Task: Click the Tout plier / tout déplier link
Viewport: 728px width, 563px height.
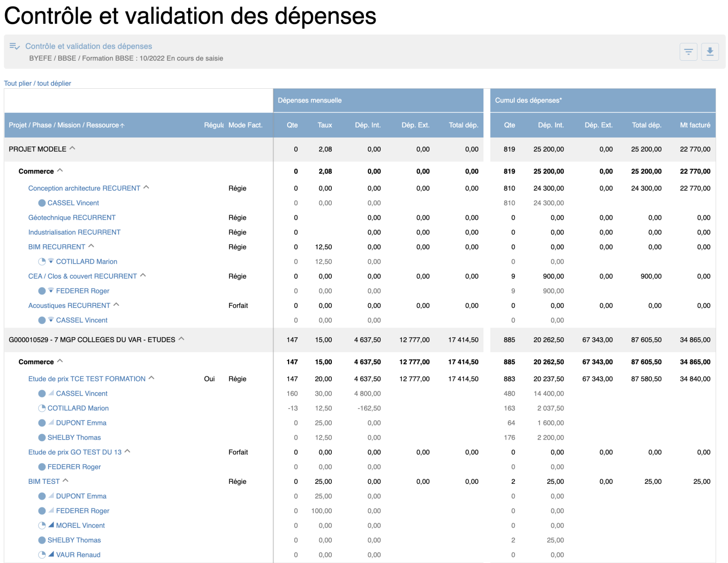Action: [37, 83]
